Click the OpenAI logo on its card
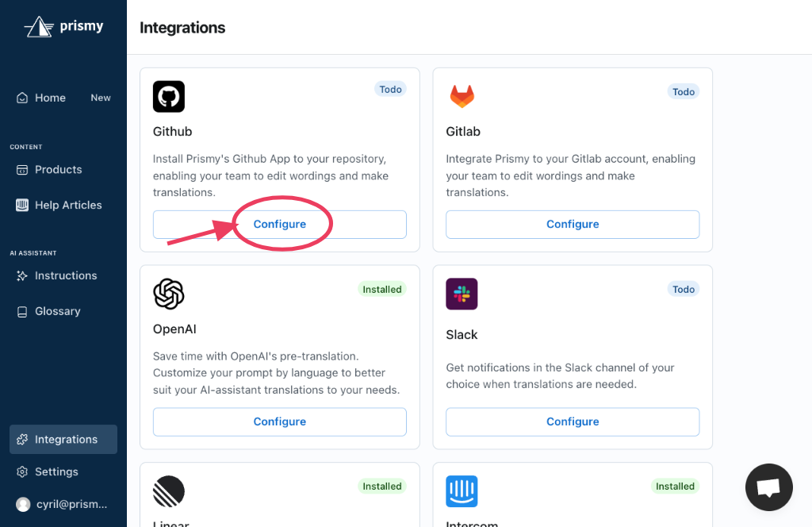Viewport: 812px width, 527px height. (x=168, y=294)
